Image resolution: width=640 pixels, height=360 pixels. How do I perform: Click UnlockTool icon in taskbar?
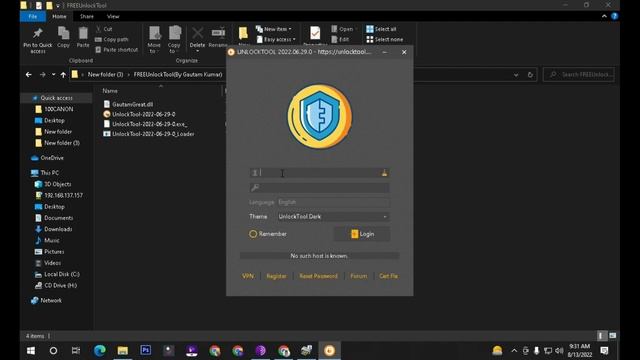click(329, 351)
